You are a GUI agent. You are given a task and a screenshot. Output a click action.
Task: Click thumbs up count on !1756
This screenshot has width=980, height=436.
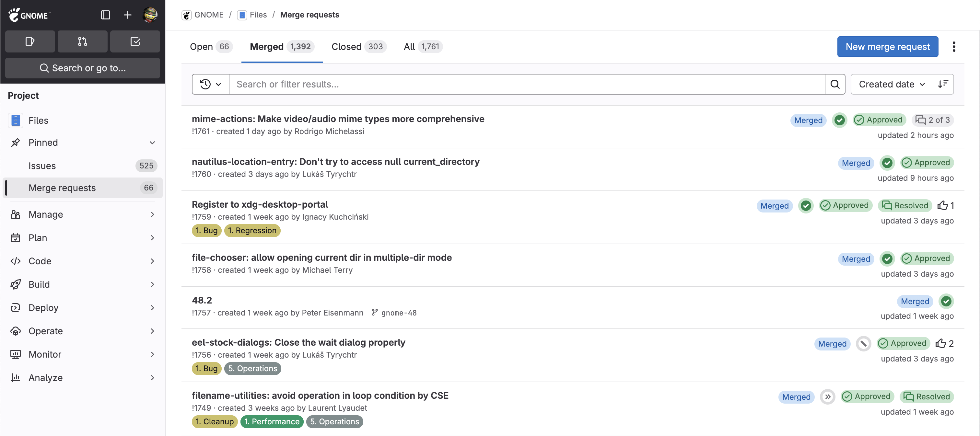pyautogui.click(x=944, y=344)
